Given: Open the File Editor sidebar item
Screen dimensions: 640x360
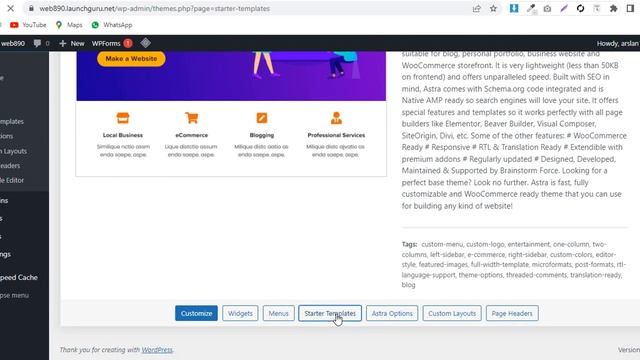Looking at the screenshot, I should (x=12, y=180).
